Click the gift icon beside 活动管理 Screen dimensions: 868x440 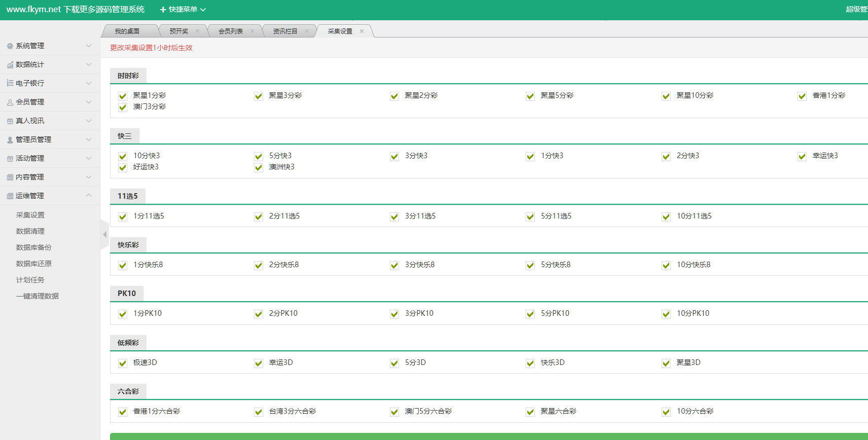click(x=10, y=159)
